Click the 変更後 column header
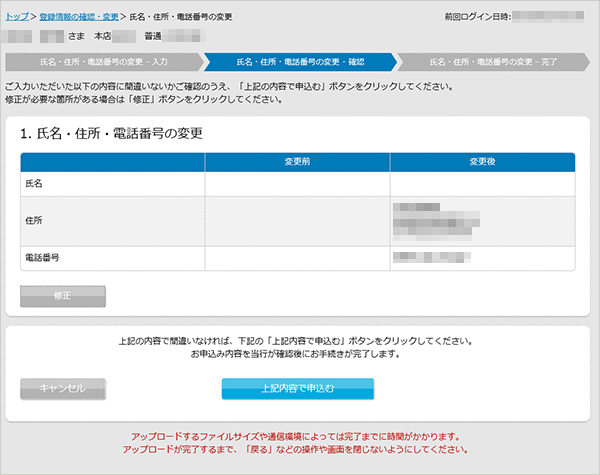 pyautogui.click(x=482, y=161)
